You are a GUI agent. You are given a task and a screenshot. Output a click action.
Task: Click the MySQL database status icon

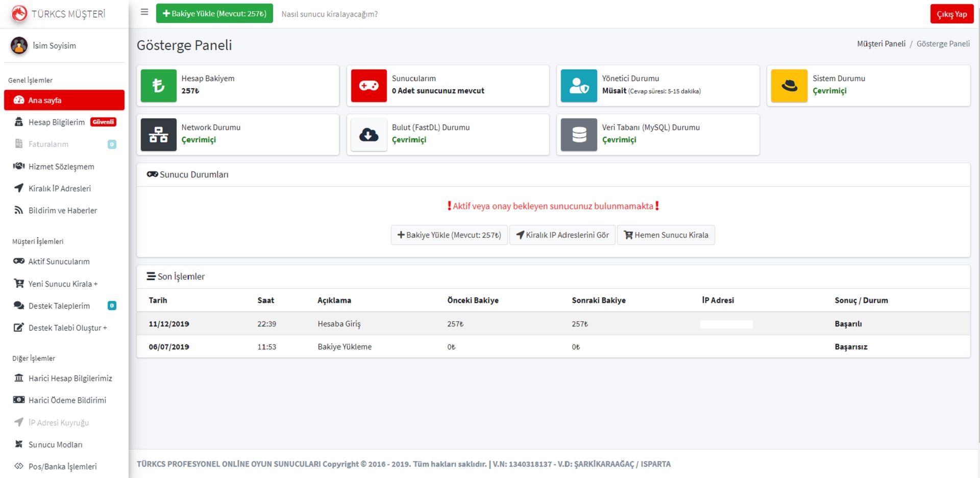(x=579, y=135)
